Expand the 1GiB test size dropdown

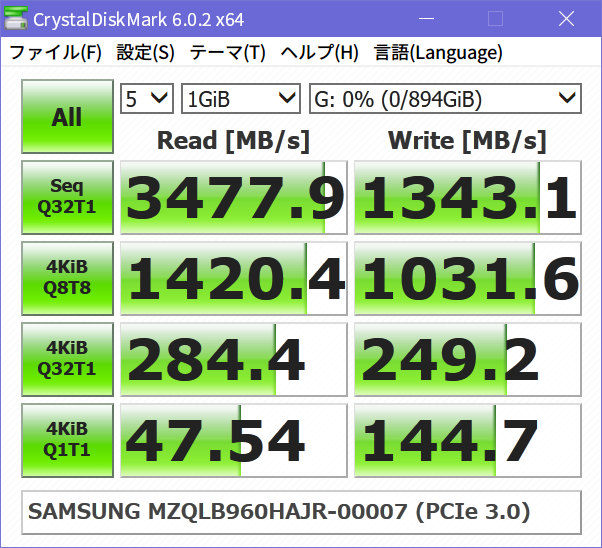pos(241,98)
